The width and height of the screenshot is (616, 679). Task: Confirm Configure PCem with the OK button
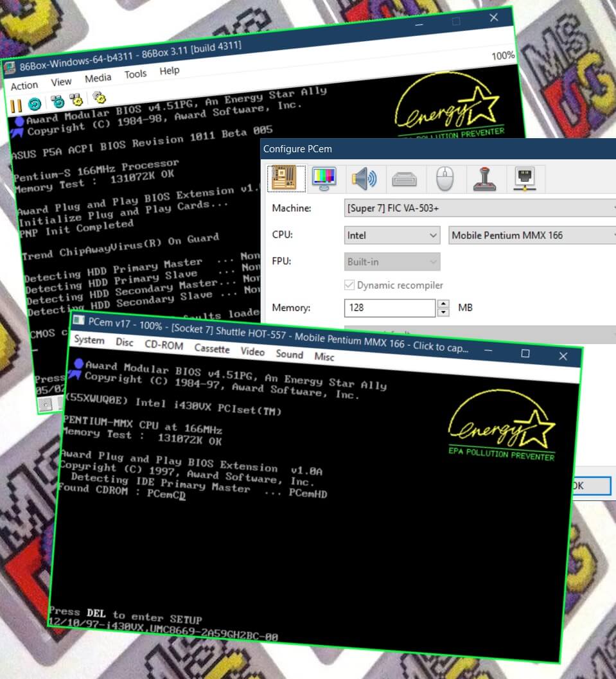592,486
